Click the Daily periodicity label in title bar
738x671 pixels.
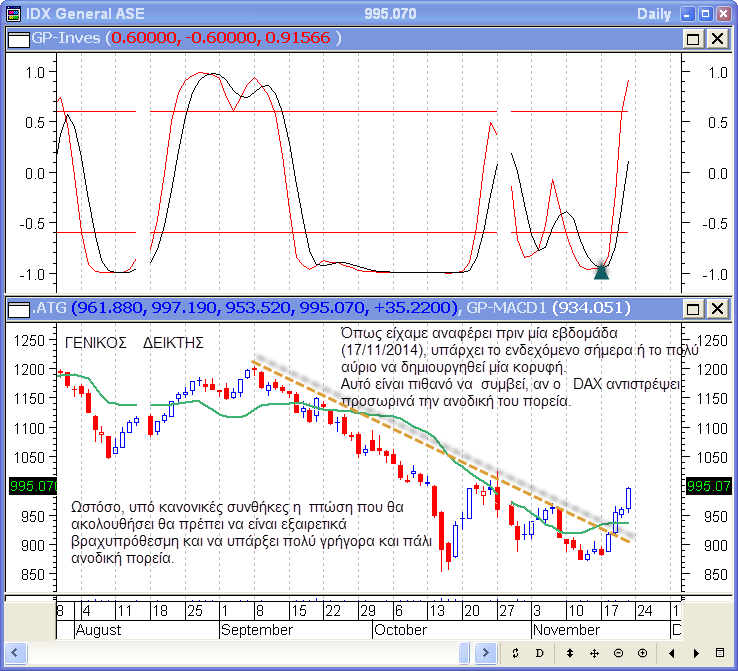pyautogui.click(x=654, y=13)
